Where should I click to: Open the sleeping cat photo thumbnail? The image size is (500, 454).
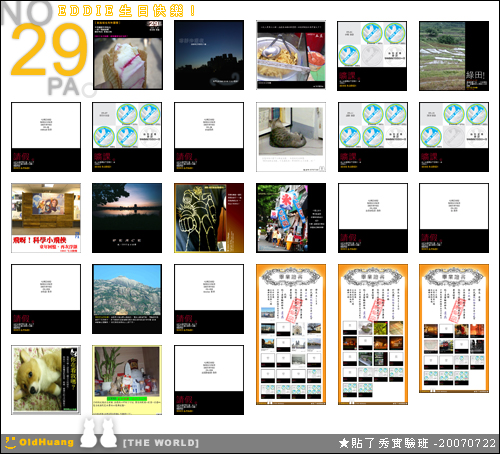tap(291, 137)
